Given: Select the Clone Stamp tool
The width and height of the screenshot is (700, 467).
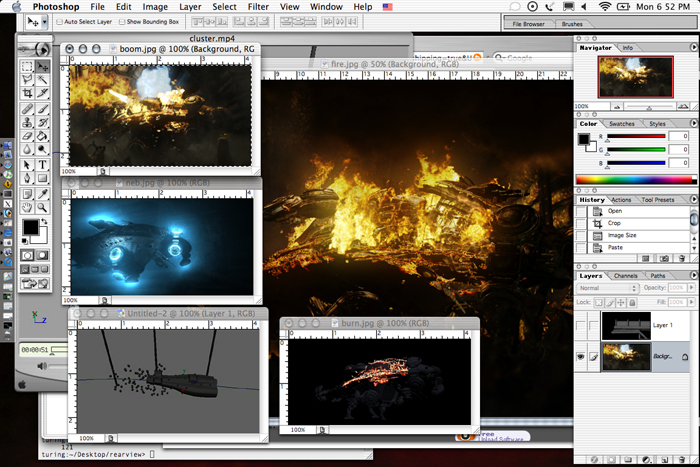Looking at the screenshot, I should tap(27, 122).
